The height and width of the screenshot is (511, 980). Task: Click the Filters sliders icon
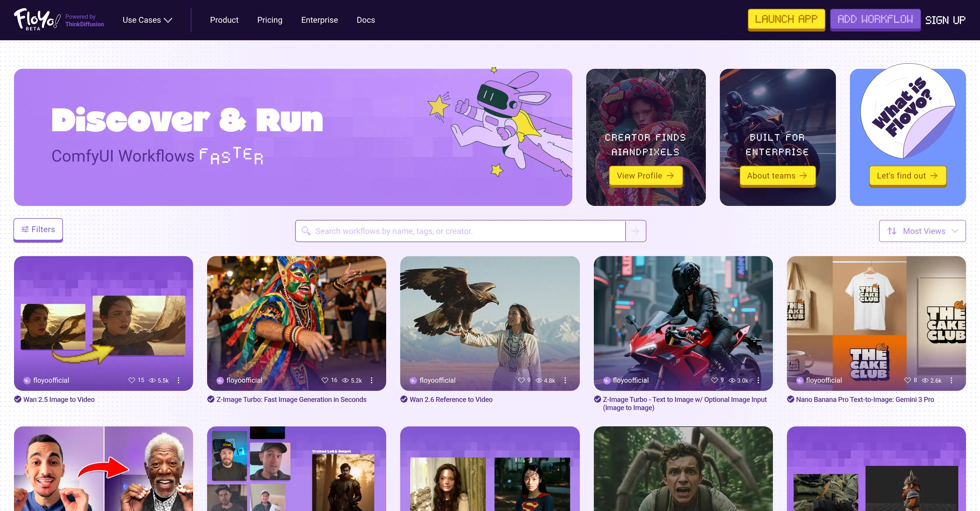point(25,229)
